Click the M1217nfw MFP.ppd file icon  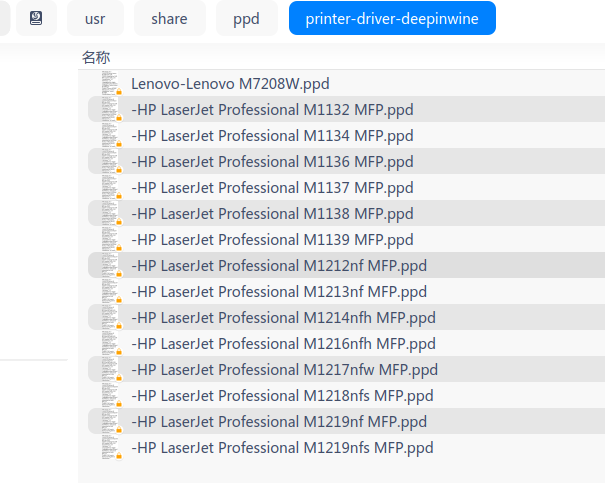pos(112,370)
